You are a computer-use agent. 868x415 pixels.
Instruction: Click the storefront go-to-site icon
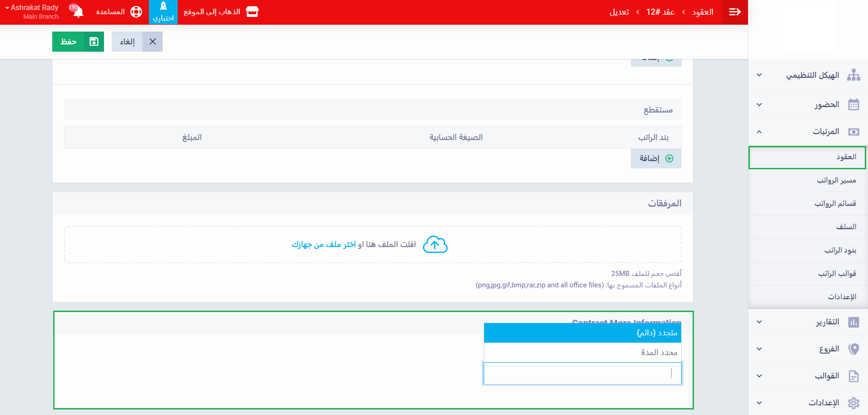click(x=252, y=12)
